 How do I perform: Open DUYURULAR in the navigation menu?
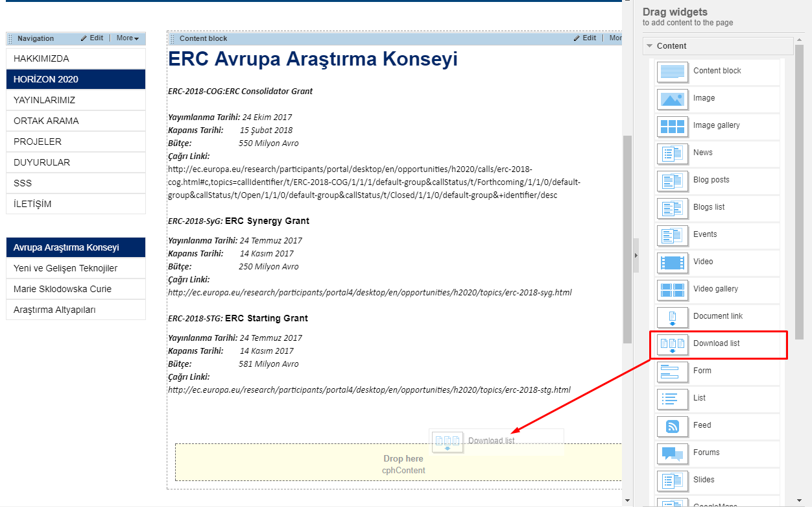(76, 162)
